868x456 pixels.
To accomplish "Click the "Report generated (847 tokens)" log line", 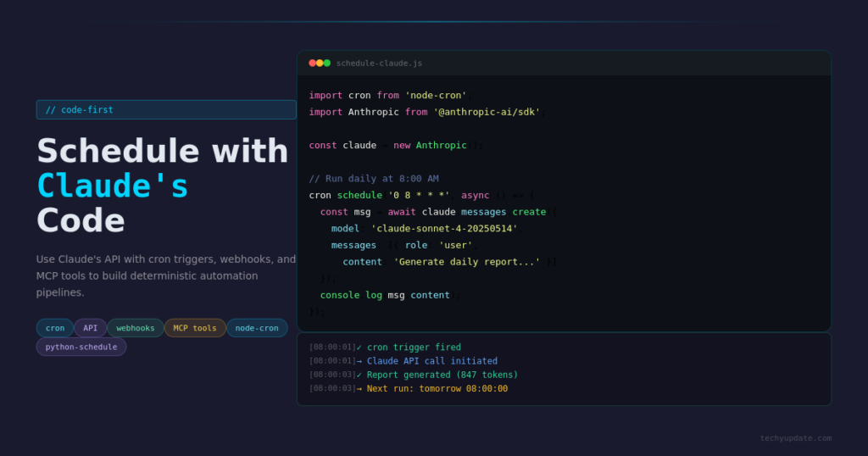I will point(414,375).
